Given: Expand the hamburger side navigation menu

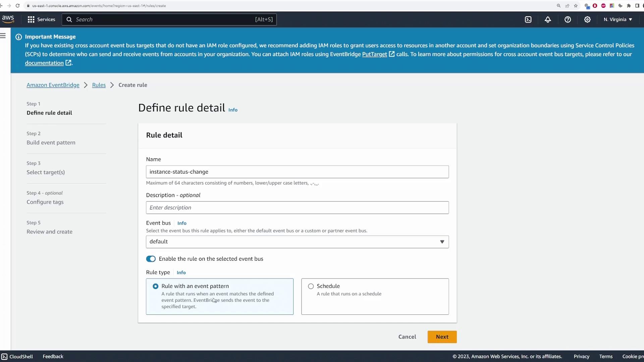Looking at the screenshot, I should tap(3, 36).
